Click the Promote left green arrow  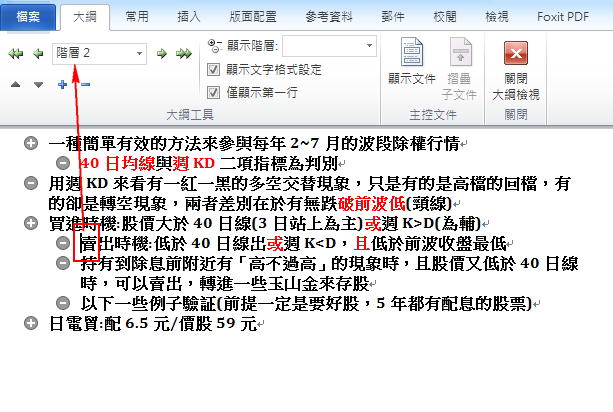pyautogui.click(x=38, y=53)
